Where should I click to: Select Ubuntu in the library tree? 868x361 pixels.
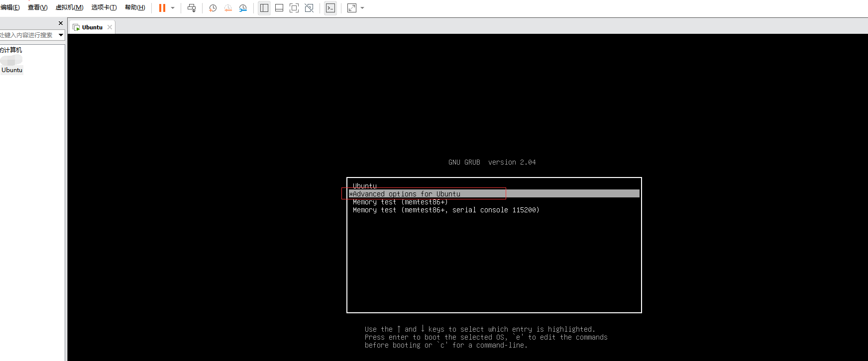click(x=12, y=70)
